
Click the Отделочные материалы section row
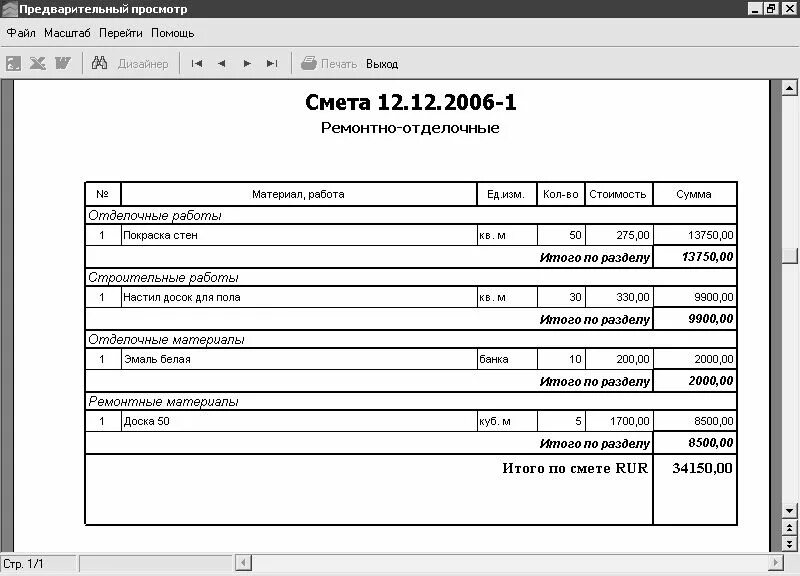point(411,339)
